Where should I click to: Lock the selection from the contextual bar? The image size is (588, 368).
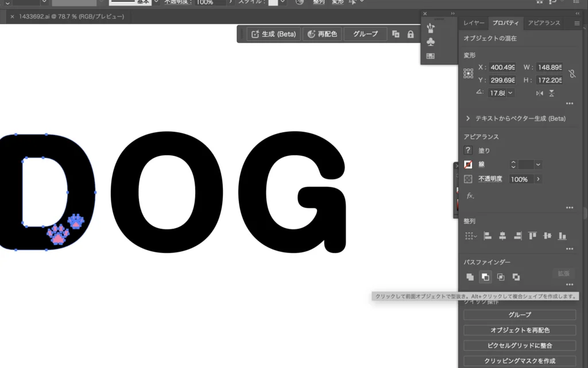[411, 34]
